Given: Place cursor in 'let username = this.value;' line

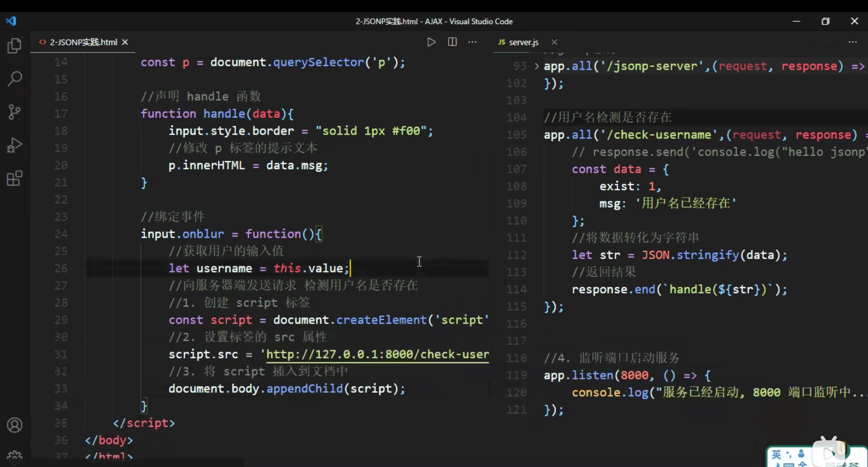Looking at the screenshot, I should point(258,268).
